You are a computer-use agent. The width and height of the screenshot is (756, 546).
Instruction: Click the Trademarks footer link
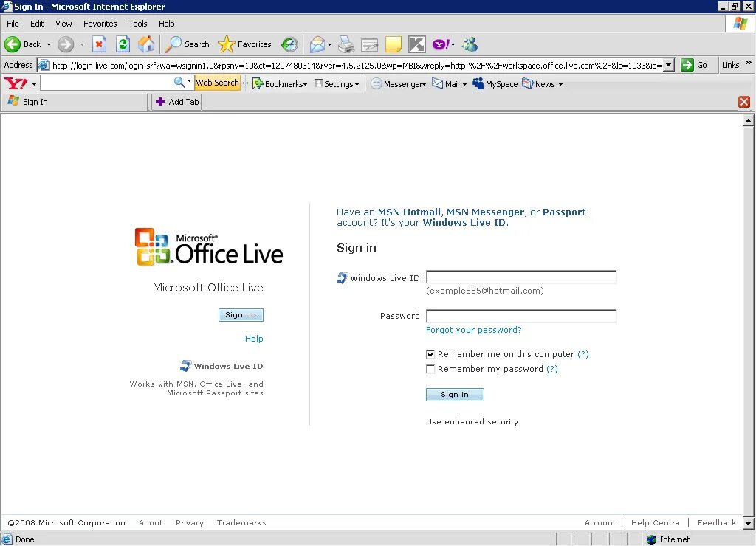(241, 523)
